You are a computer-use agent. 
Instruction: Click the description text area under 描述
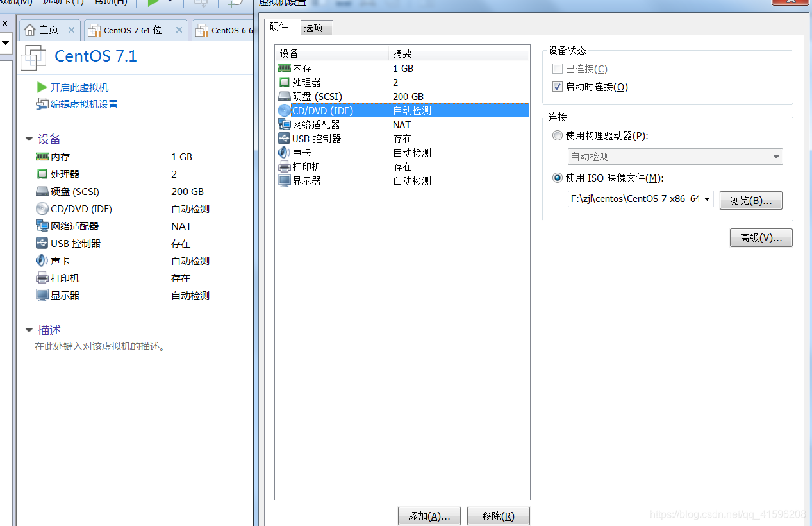(100, 346)
